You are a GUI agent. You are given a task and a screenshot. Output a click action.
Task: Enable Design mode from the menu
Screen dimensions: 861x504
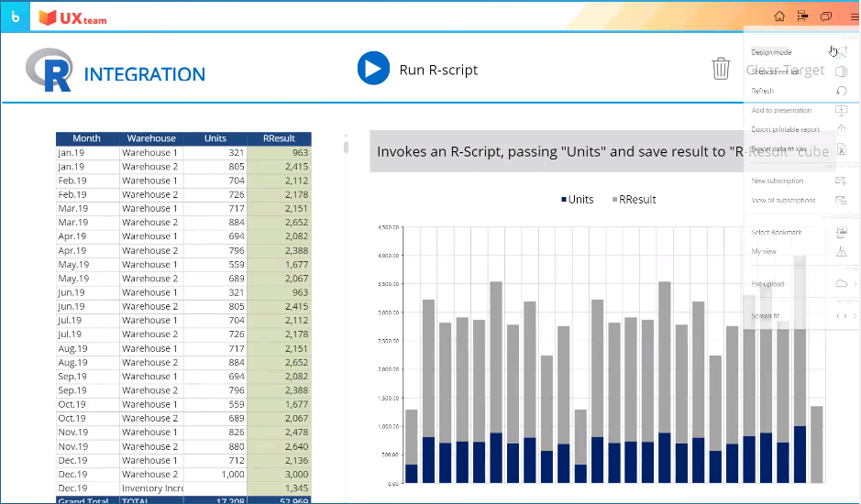click(x=771, y=52)
